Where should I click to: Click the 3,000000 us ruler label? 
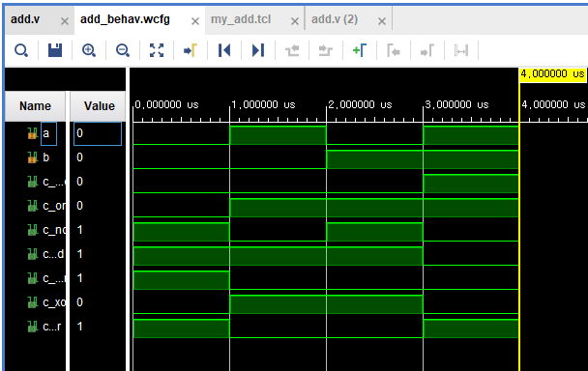pos(456,104)
